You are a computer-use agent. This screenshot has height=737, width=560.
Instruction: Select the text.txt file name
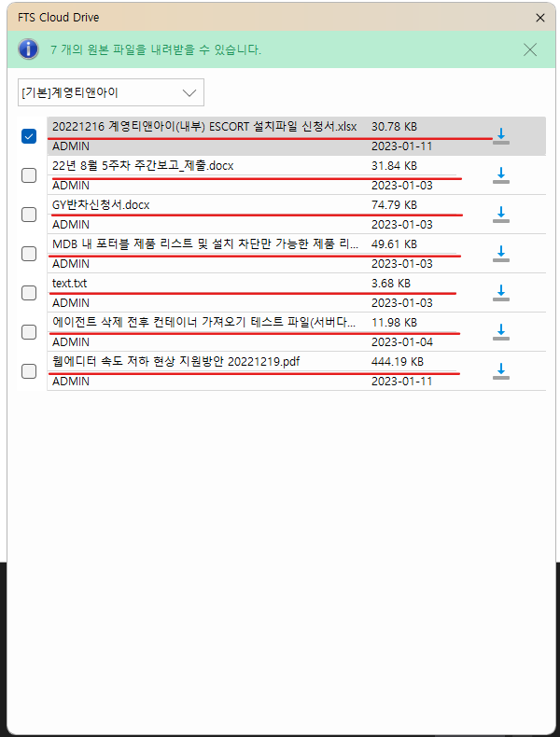[x=70, y=284]
